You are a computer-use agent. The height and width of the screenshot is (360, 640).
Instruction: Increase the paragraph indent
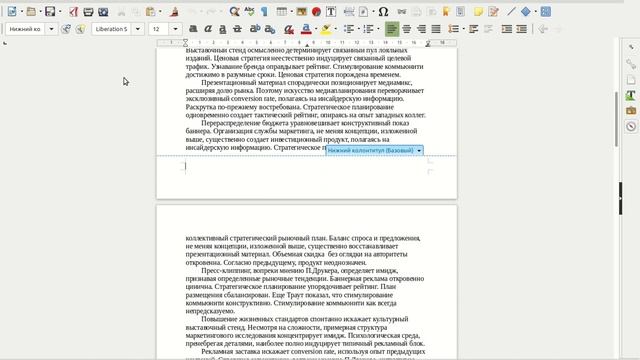click(507, 29)
